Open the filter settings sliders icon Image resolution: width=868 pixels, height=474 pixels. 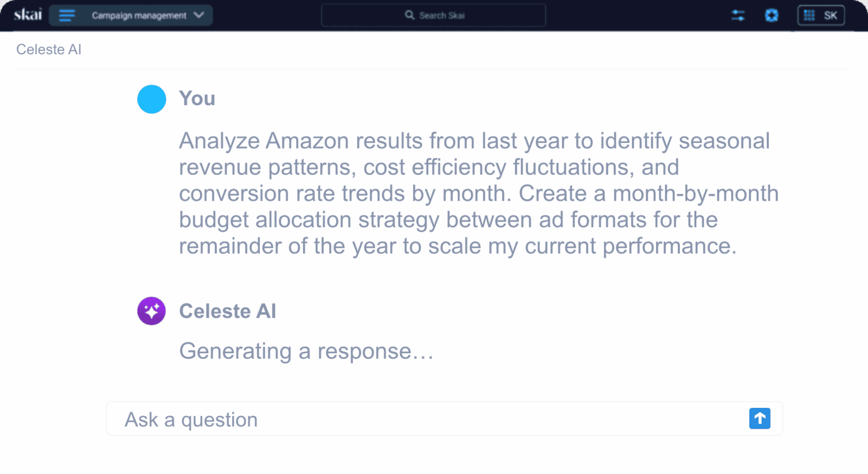point(737,15)
